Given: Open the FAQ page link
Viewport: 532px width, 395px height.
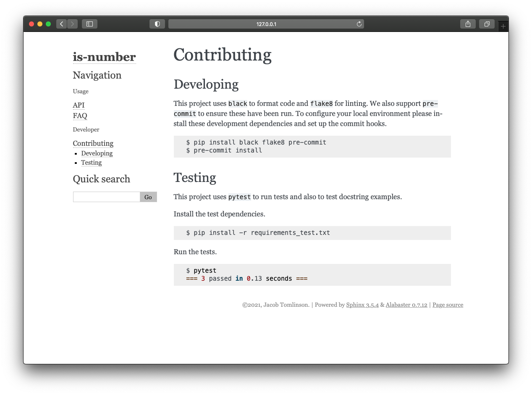Looking at the screenshot, I should [80, 116].
